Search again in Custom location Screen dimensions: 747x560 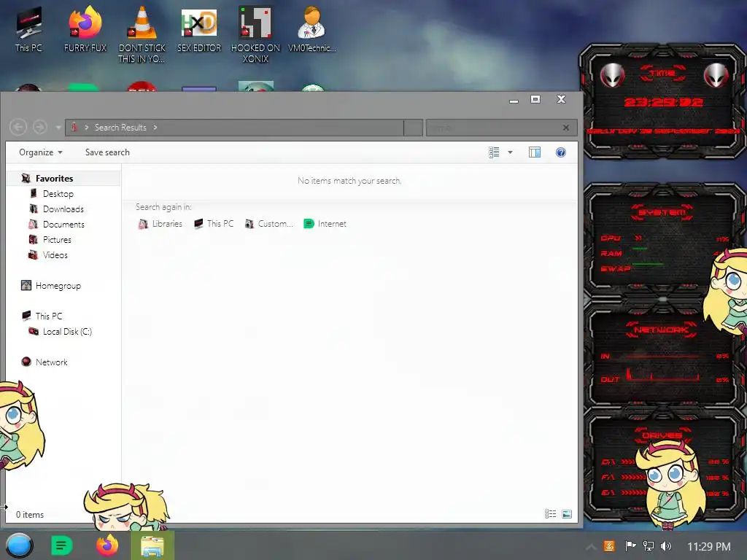268,224
